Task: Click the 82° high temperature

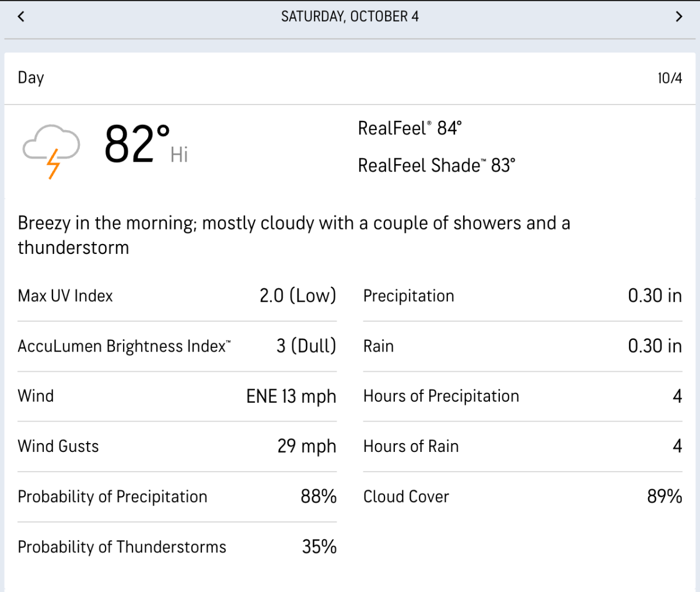Action: [x=138, y=144]
